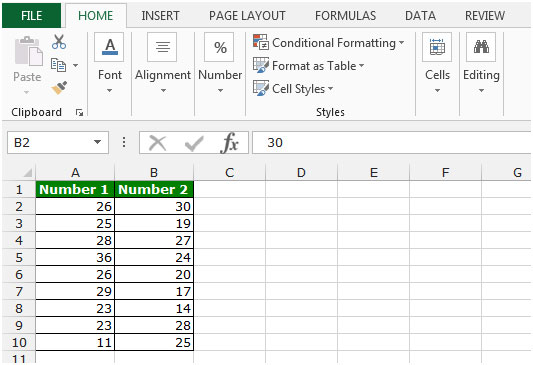Expand the Copy dropdown arrow
The height and width of the screenshot is (365, 533).
[x=75, y=65]
